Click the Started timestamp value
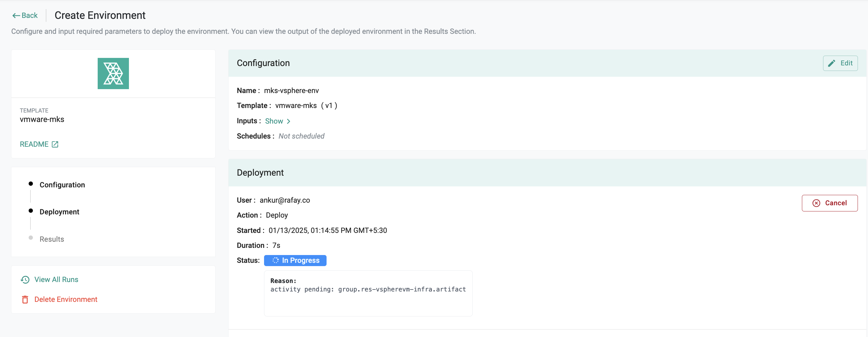Image resolution: width=868 pixels, height=337 pixels. tap(328, 230)
